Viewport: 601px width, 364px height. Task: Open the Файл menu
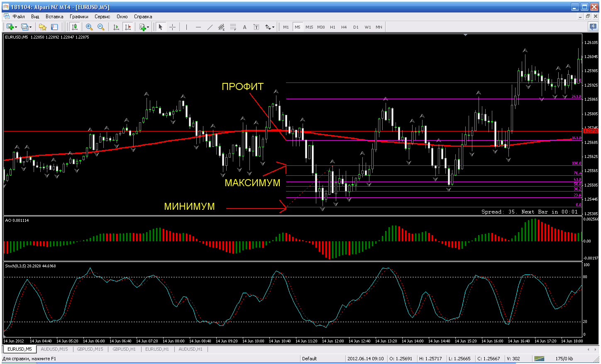(19, 17)
